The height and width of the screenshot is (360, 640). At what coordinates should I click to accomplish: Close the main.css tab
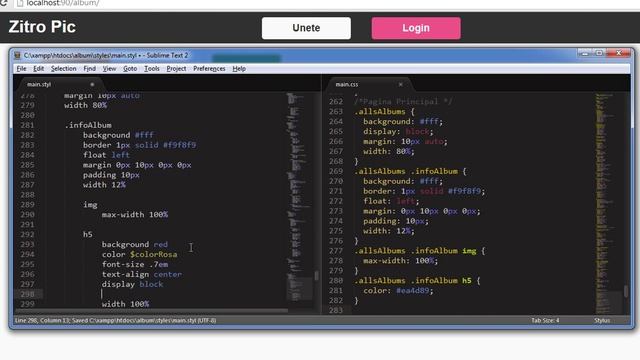pos(400,84)
